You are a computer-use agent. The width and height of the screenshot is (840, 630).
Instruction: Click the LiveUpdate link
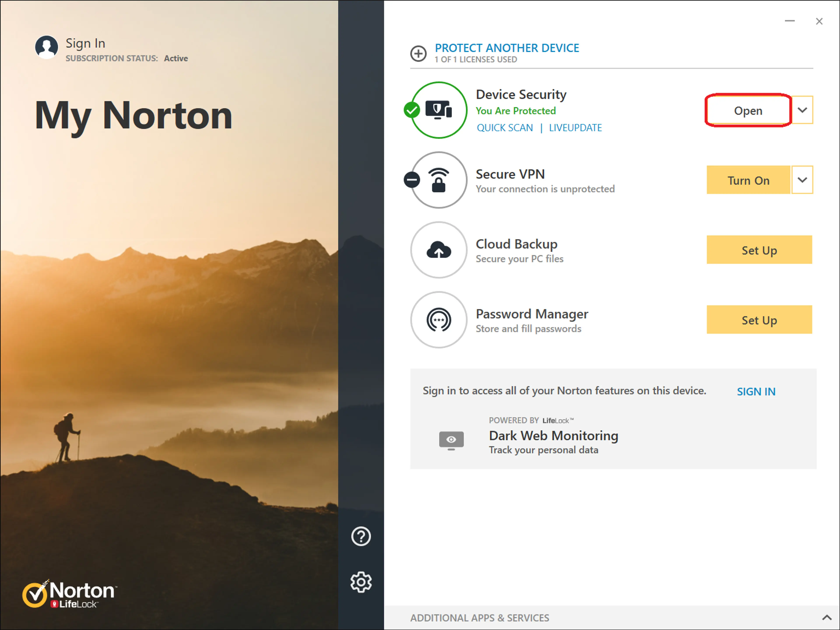[x=575, y=128]
